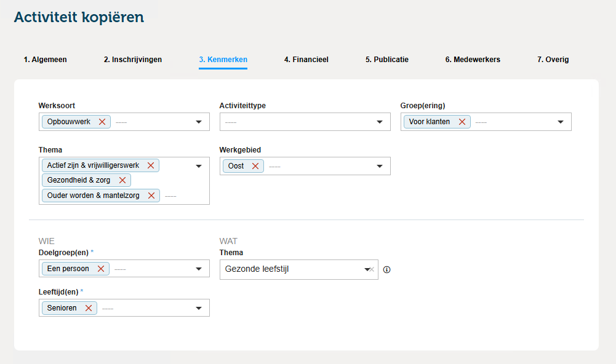Screen dimensions: 616x364
Task: Go to the 4. Financieel tab
Action: tap(306, 60)
